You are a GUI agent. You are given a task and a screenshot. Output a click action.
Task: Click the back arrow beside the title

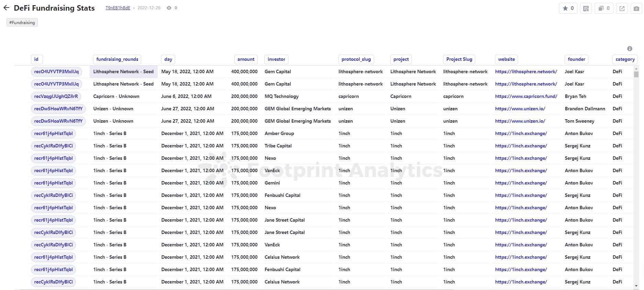coord(7,8)
